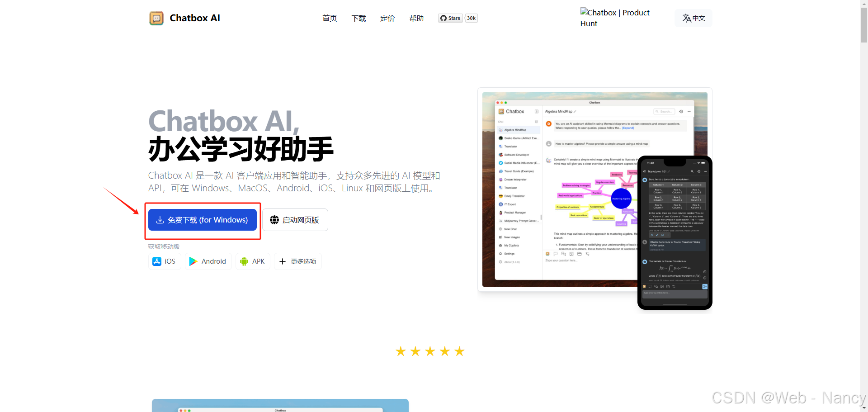Get the iOS App Store version
This screenshot has height=412, width=868.
pos(165,261)
